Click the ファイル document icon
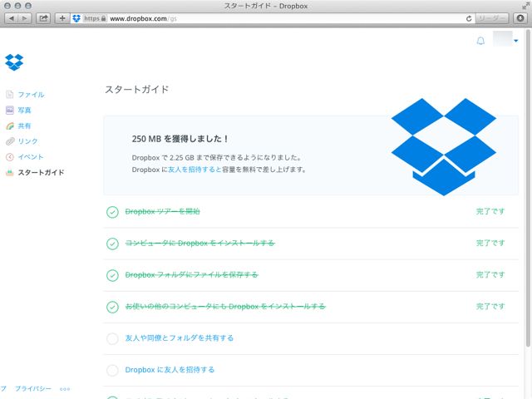This screenshot has width=532, height=399. point(10,94)
